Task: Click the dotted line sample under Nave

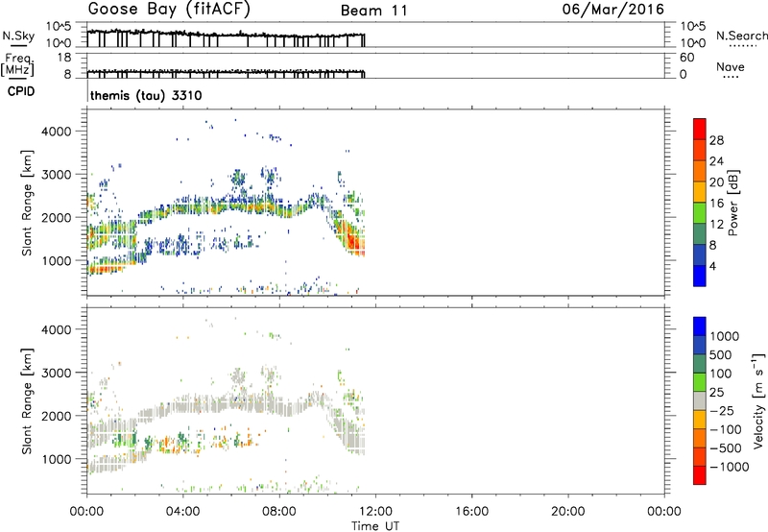Action: click(x=731, y=78)
